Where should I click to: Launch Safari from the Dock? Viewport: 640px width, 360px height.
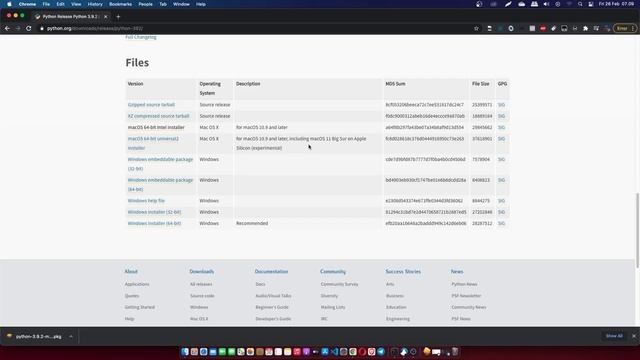(204, 351)
